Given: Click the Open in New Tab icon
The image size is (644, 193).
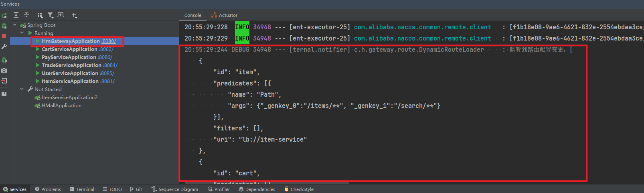Looking at the screenshot, I should (x=61, y=15).
